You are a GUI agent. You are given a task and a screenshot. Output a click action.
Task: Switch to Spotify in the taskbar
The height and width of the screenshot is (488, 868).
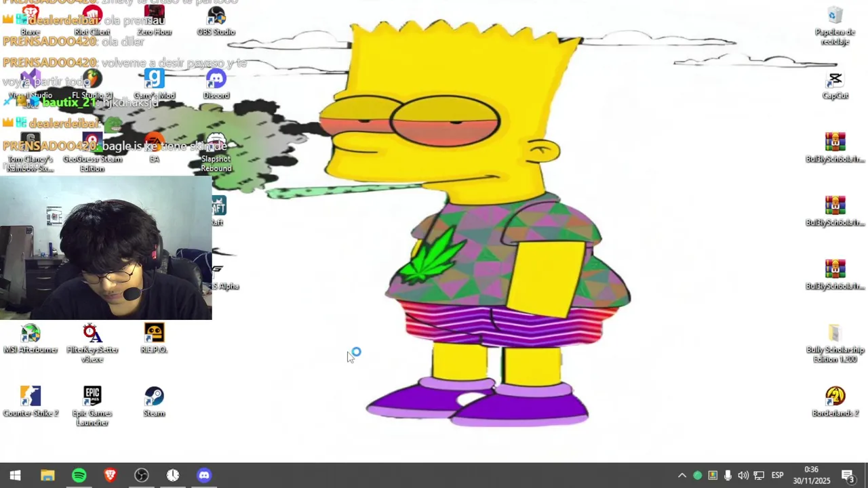pyautogui.click(x=79, y=475)
